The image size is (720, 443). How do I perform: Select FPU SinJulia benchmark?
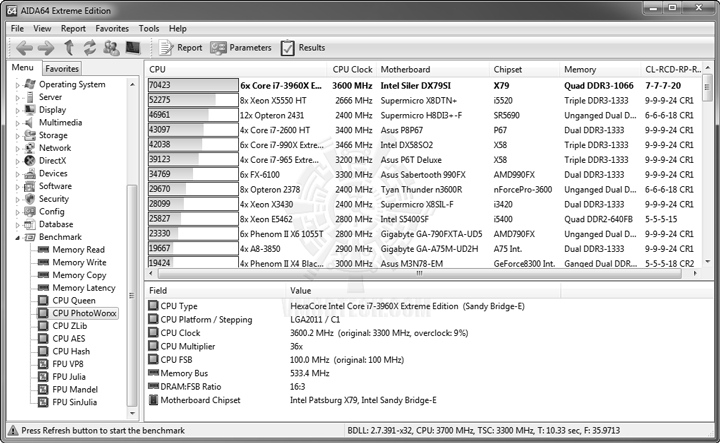click(x=75, y=402)
